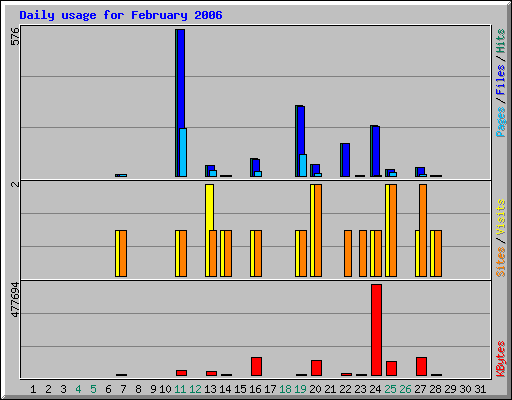Click the red KBytes bar for day 20

coord(316,368)
